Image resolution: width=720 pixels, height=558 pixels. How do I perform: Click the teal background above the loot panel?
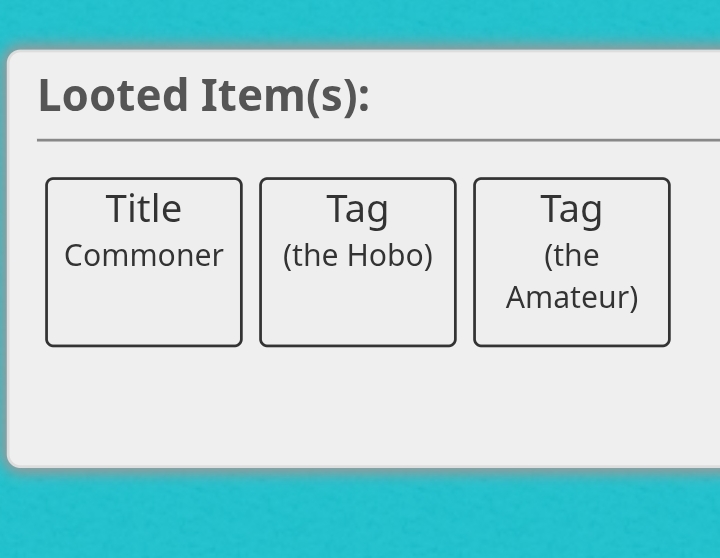tap(360, 23)
